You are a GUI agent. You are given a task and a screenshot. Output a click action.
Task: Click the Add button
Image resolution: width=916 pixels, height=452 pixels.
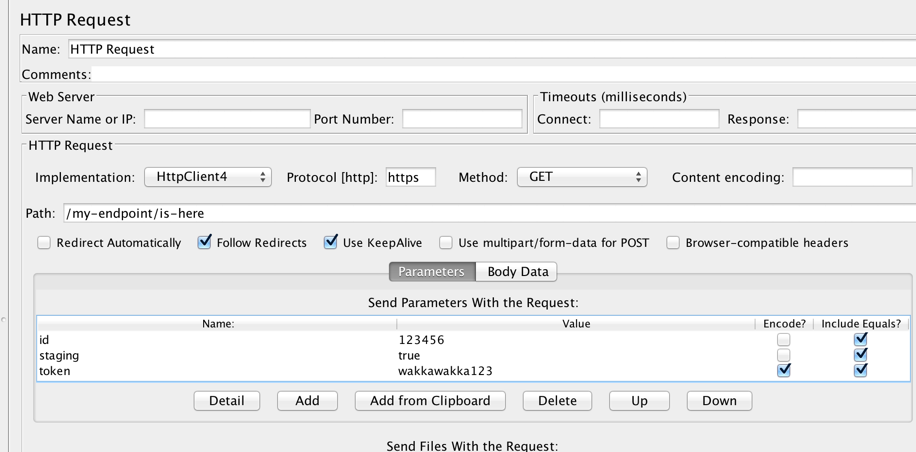pos(307,401)
